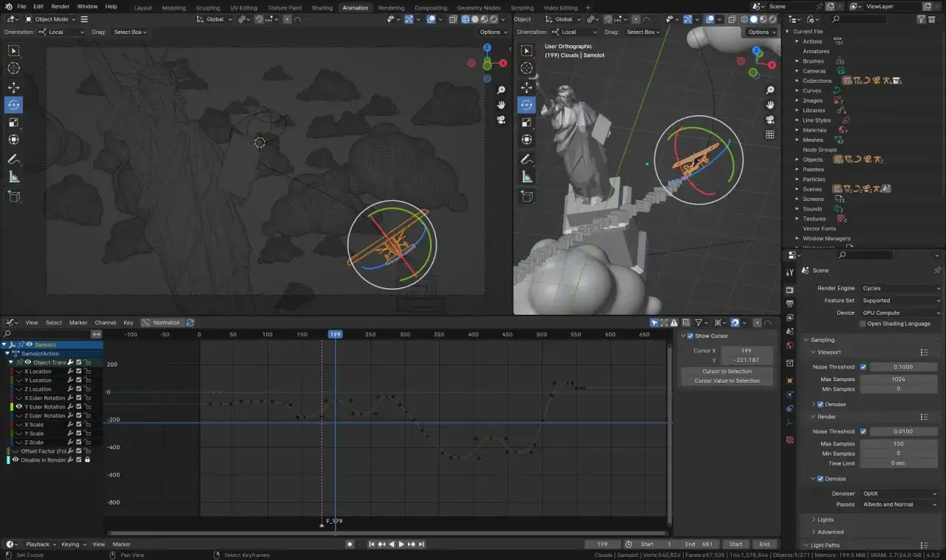
Task: Toggle the Viewport Denoise checkbox
Action: [820, 404]
